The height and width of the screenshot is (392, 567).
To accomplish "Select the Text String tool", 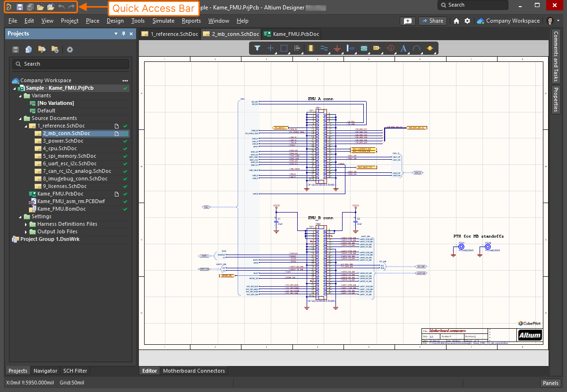I will (404, 48).
